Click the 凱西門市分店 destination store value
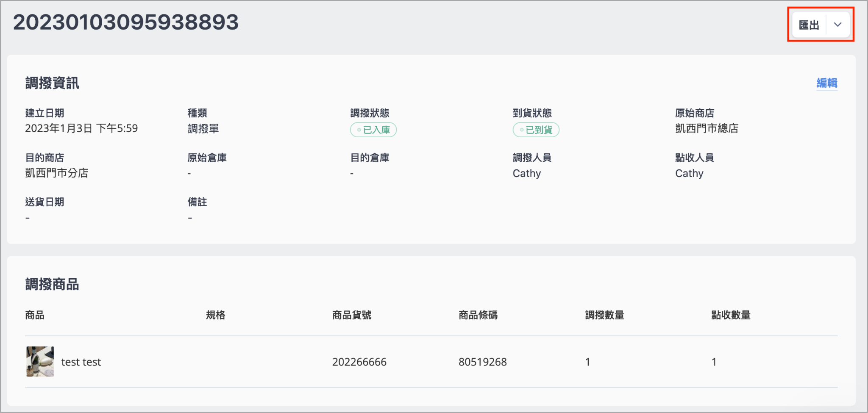Image resolution: width=868 pixels, height=413 pixels. click(56, 173)
